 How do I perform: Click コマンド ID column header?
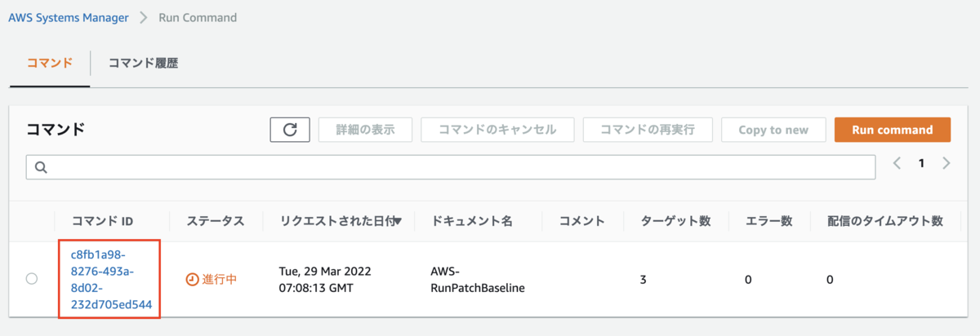pos(102,221)
